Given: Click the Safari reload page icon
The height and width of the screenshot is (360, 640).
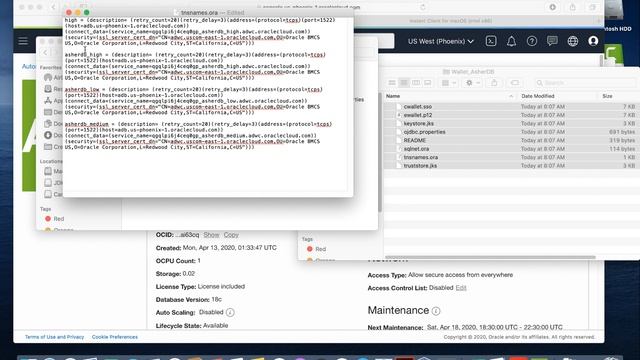Looking at the screenshot, I should (423, 7).
